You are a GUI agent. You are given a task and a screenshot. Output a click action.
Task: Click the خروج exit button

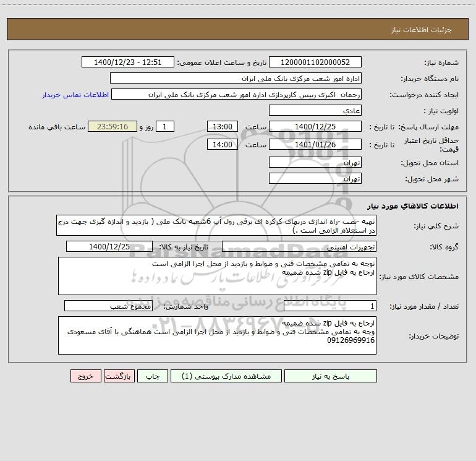[85, 376]
